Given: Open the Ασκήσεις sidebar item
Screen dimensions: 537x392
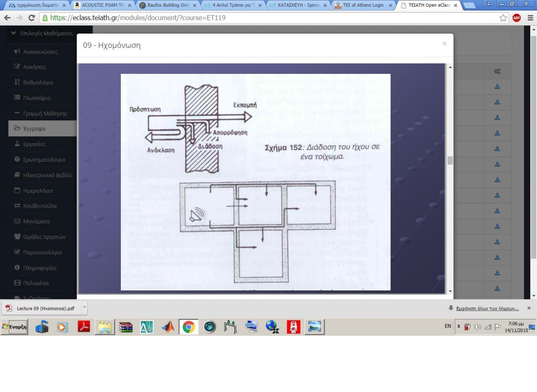Looking at the screenshot, I should 34,67.
